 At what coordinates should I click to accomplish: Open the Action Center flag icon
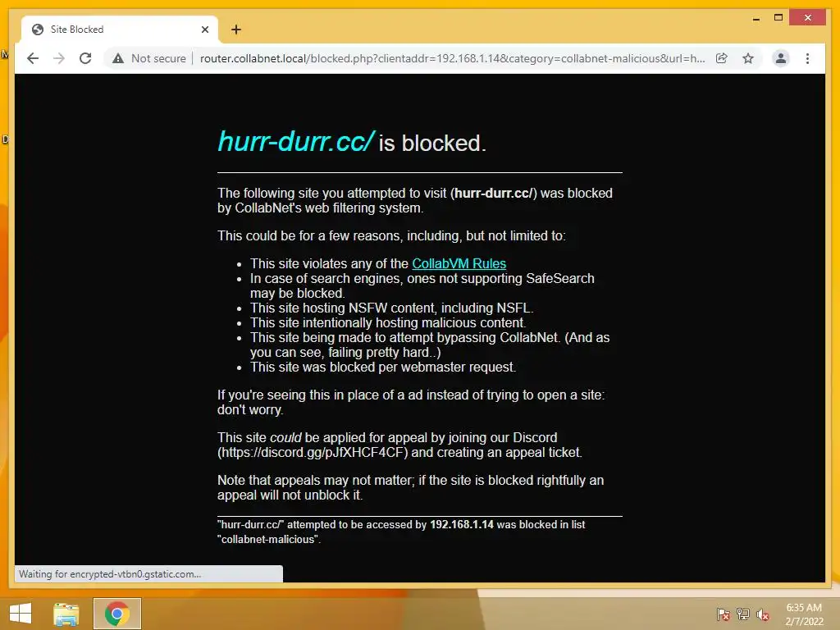pyautogui.click(x=724, y=614)
